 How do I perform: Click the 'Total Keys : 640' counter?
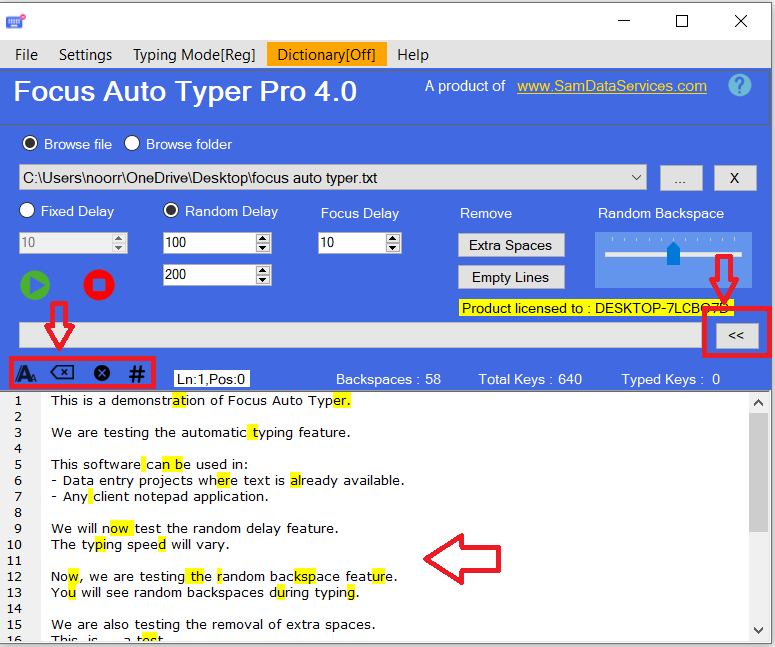[530, 379]
